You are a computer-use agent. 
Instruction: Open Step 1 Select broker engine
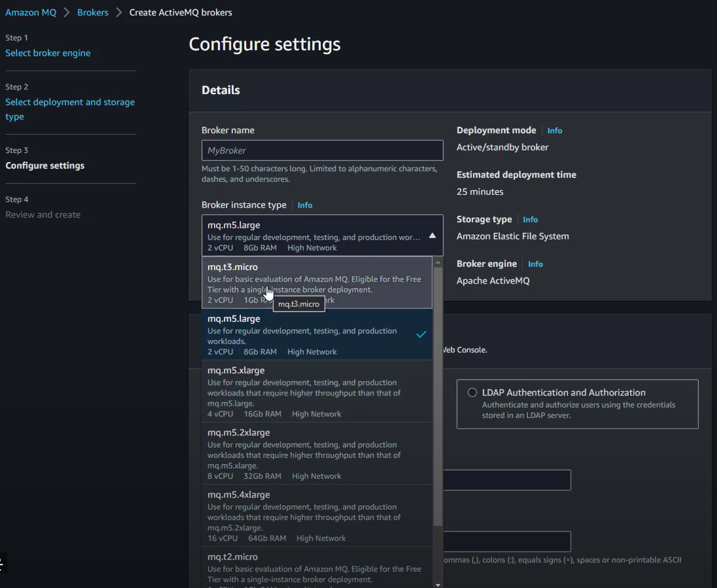pos(48,53)
